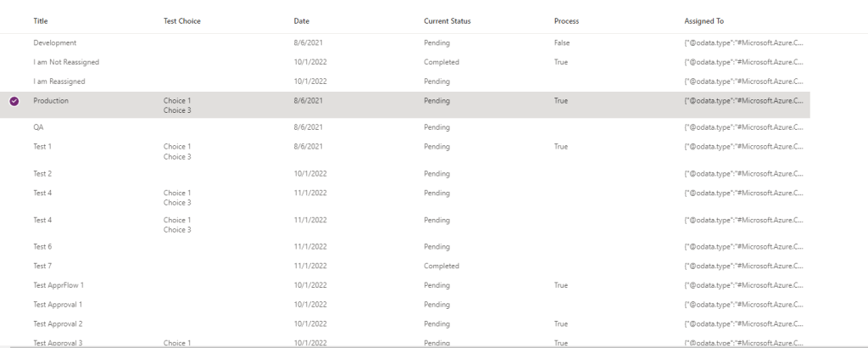Uncheck the Production row selection circle

click(x=14, y=101)
